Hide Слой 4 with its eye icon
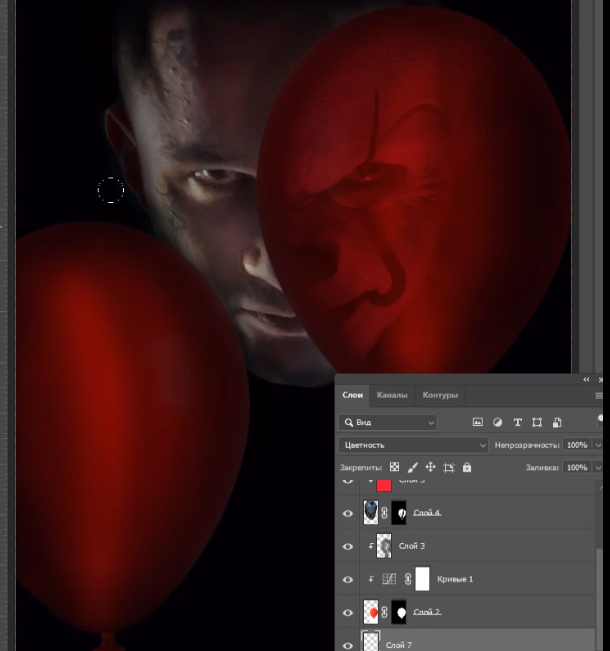Image resolution: width=610 pixels, height=651 pixels. point(348,514)
